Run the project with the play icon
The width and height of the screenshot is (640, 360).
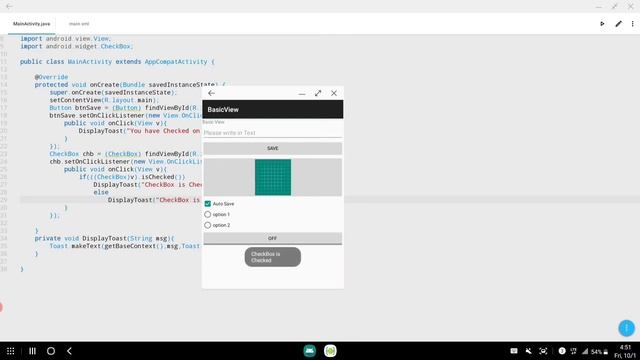click(602, 24)
